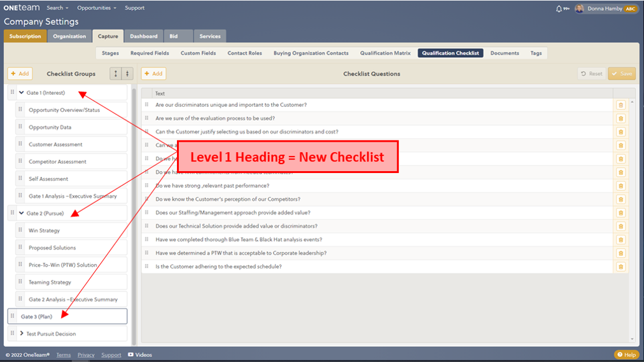Open the Terms link
The width and height of the screenshot is (644, 362).
point(63,355)
